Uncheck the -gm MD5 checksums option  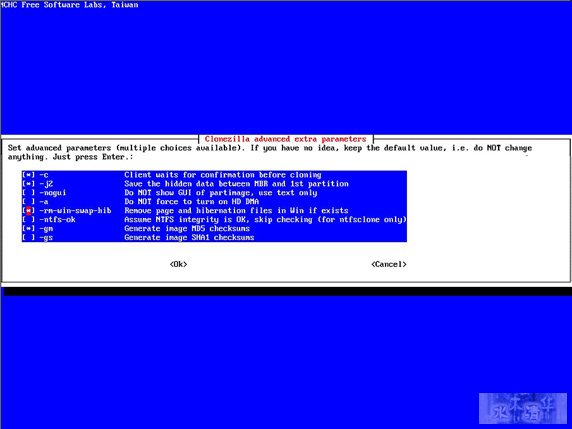pyautogui.click(x=28, y=229)
